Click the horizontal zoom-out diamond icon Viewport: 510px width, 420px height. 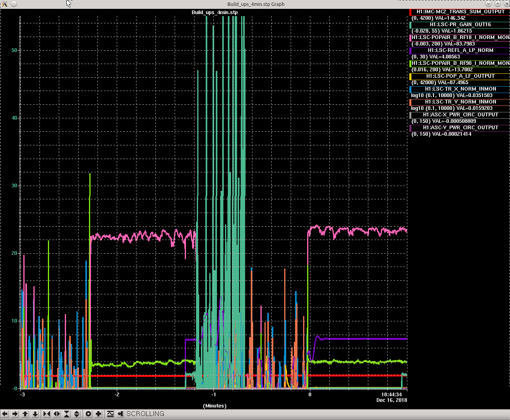click(x=57, y=414)
